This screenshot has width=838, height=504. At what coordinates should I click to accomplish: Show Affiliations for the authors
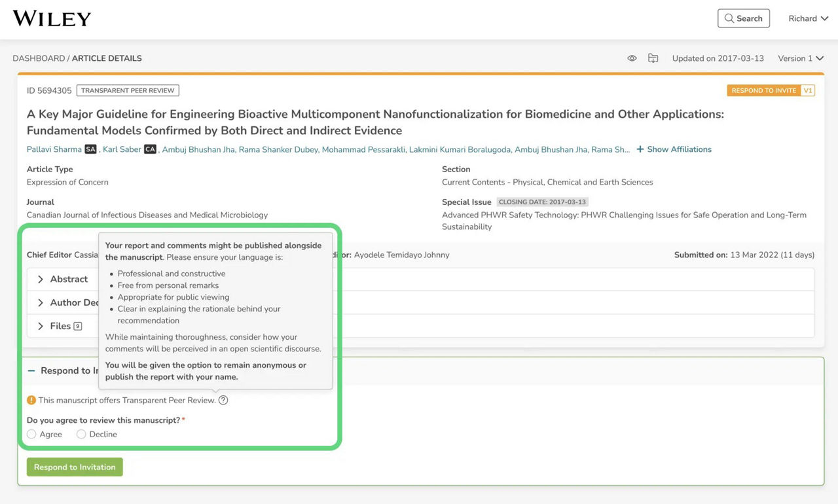point(674,149)
